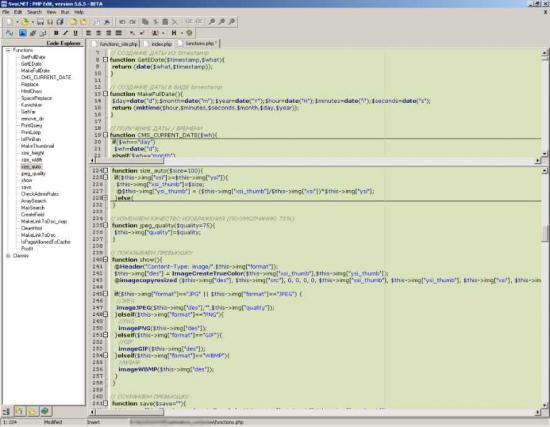Click the last magnifier icon in toolbar
This screenshot has width=550, height=427.
[x=232, y=22]
